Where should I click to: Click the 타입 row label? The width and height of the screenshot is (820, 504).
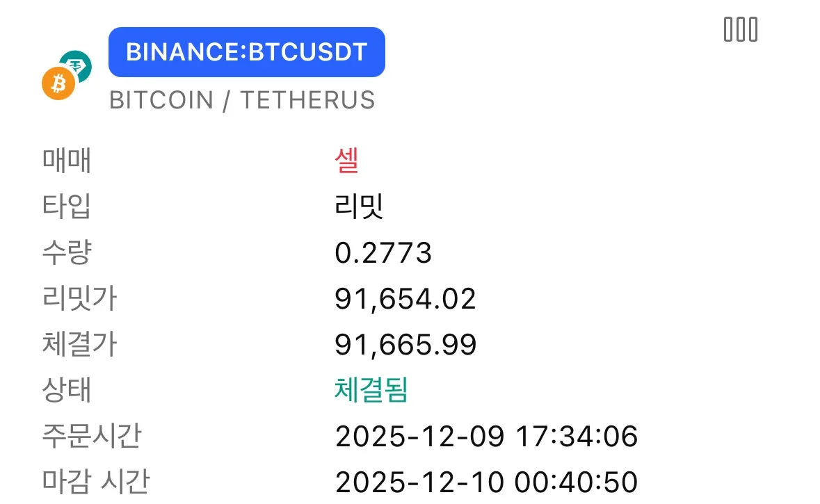[x=67, y=207]
